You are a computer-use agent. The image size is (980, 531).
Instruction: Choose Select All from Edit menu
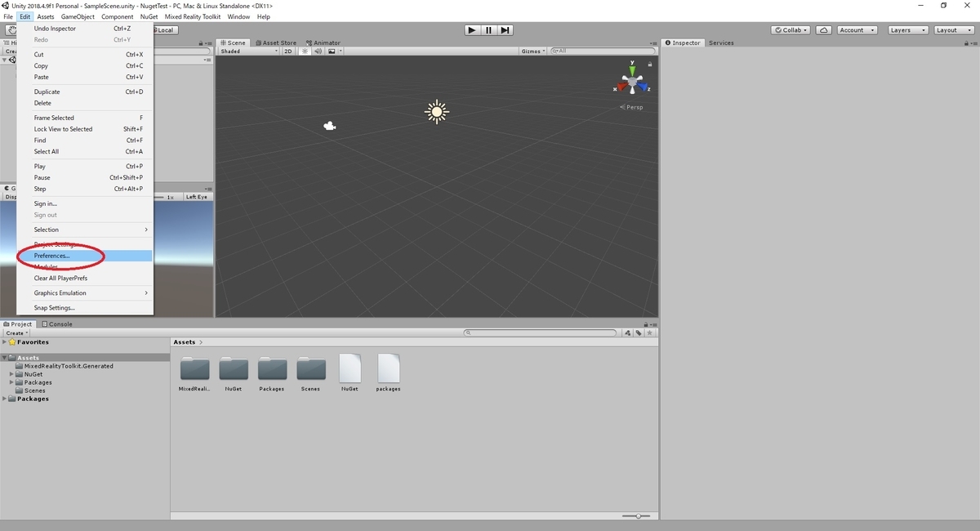(85, 151)
